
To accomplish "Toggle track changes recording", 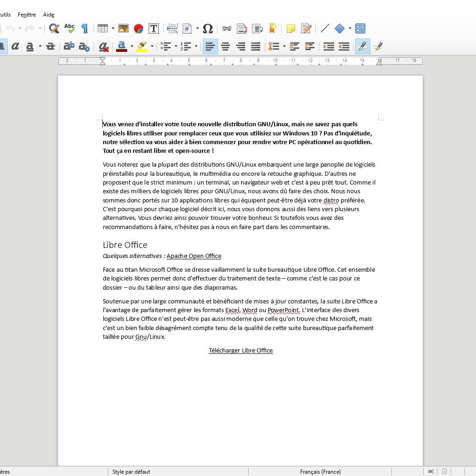I will pos(307,28).
